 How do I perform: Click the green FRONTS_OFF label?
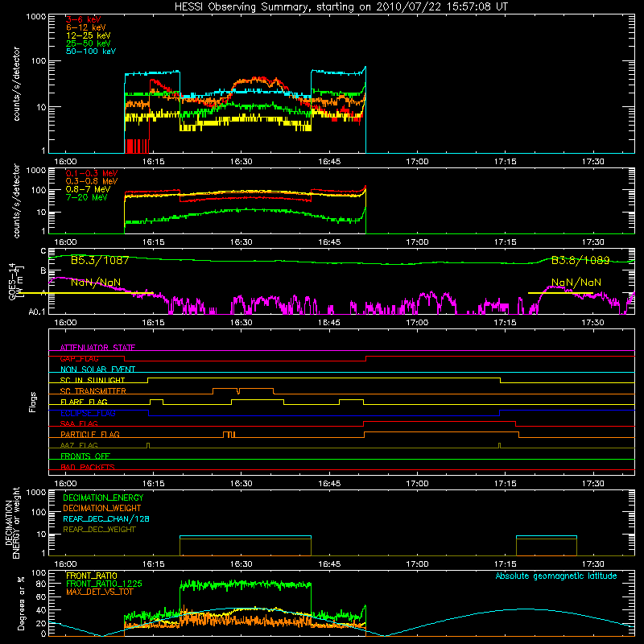pyautogui.click(x=85, y=456)
